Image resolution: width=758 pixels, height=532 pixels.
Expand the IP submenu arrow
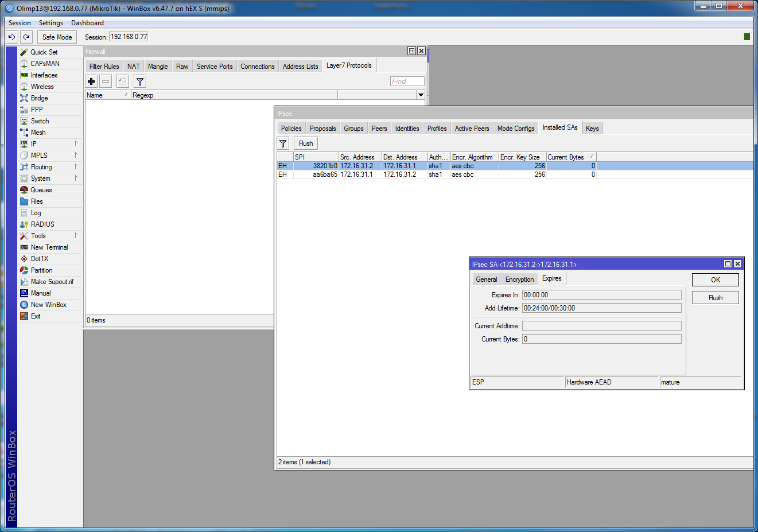(x=76, y=143)
